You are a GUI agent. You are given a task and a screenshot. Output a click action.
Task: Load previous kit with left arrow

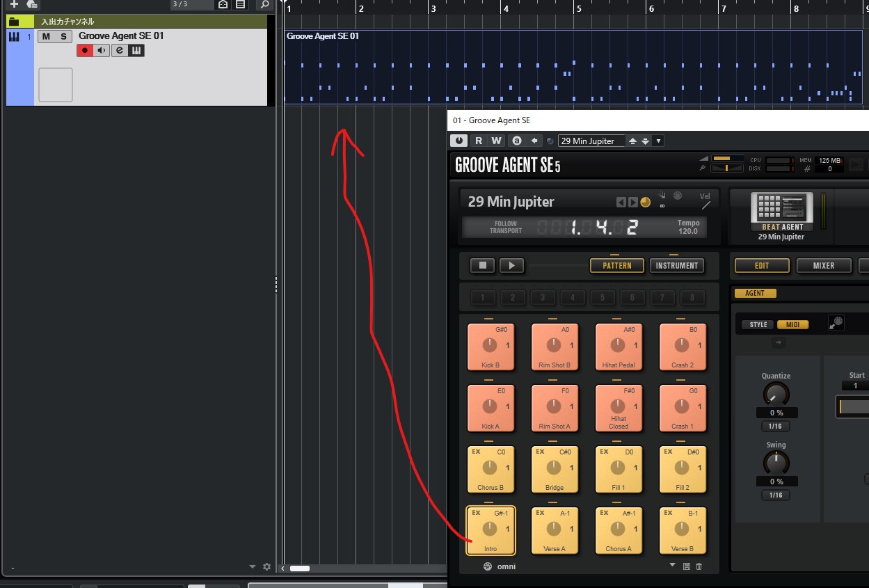tap(621, 202)
